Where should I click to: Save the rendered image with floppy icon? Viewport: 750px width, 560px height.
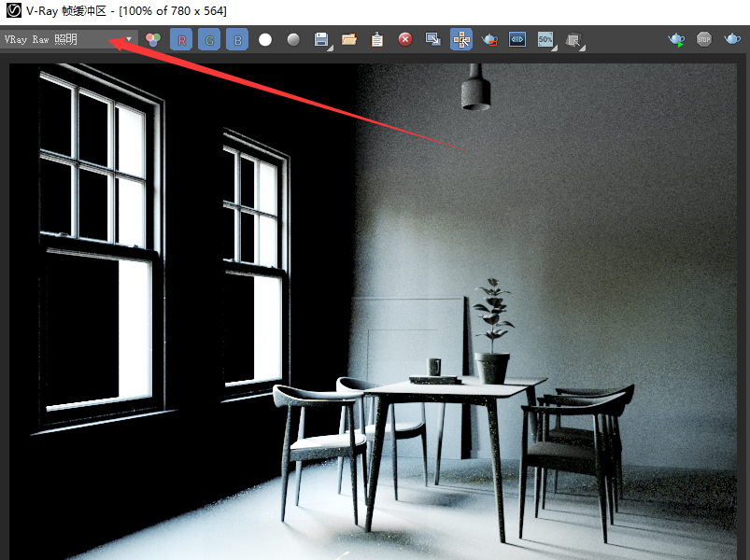321,39
